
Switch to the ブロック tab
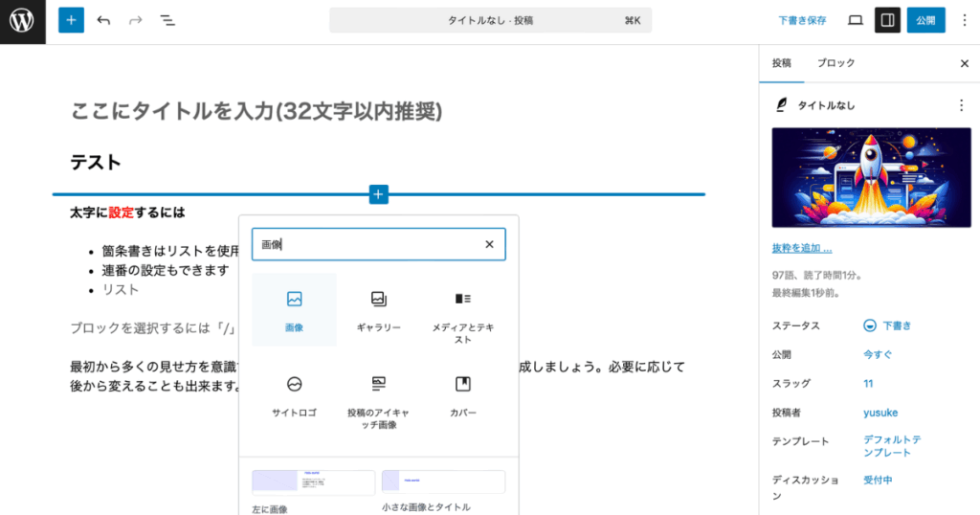(x=835, y=63)
